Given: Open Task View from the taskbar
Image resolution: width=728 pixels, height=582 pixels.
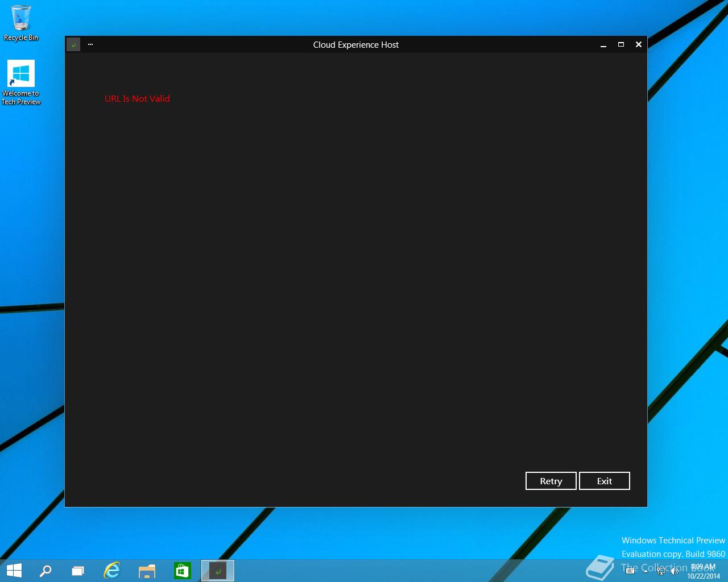Looking at the screenshot, I should point(78,571).
